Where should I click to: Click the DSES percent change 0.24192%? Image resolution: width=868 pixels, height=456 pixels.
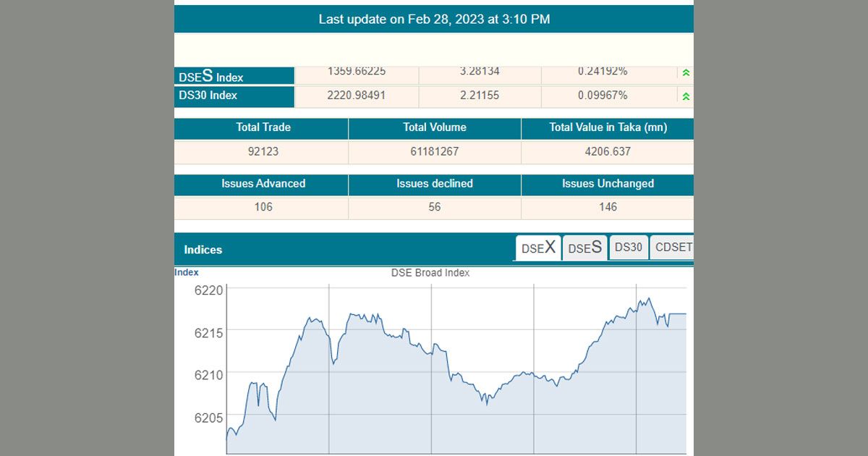point(603,72)
